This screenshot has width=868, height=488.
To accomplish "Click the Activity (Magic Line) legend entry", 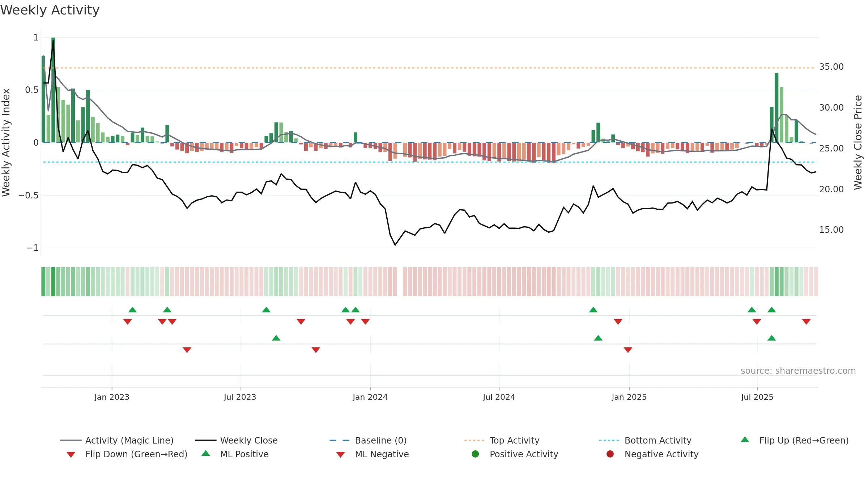I will [x=117, y=440].
